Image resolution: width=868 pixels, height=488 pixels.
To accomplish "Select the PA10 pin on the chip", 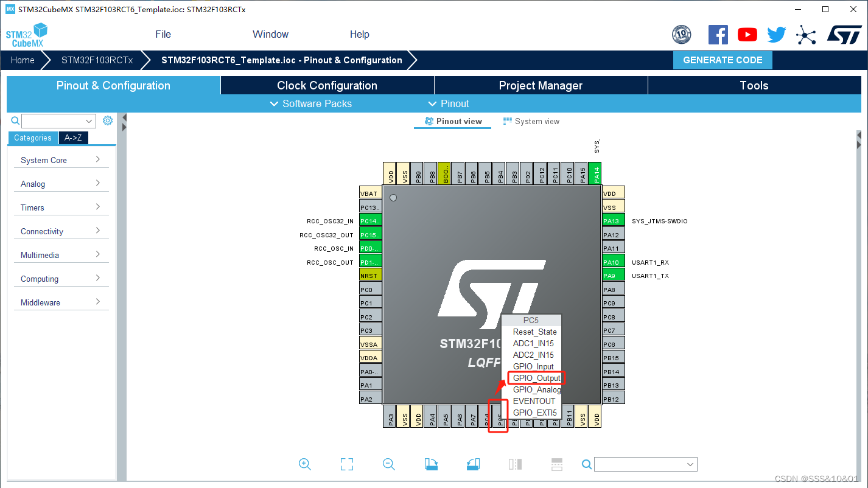I will click(x=614, y=262).
